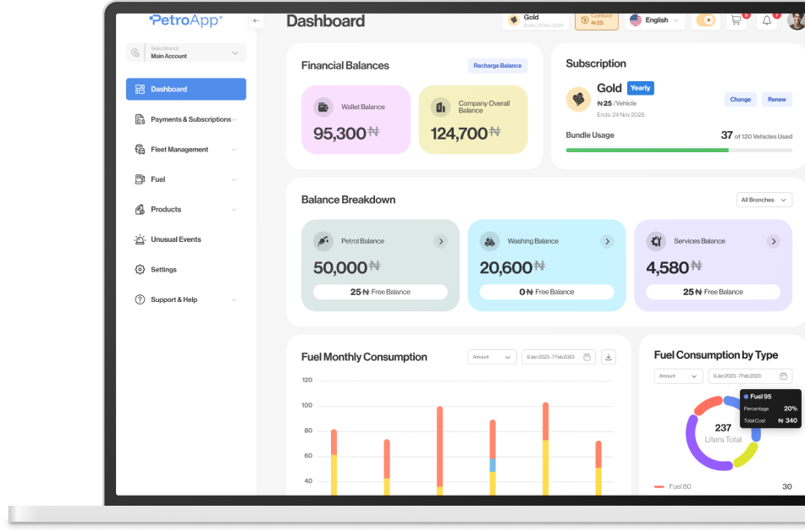This screenshot has width=805, height=532.
Task: Download the Fuel Monthly Consumption chart
Action: point(608,357)
